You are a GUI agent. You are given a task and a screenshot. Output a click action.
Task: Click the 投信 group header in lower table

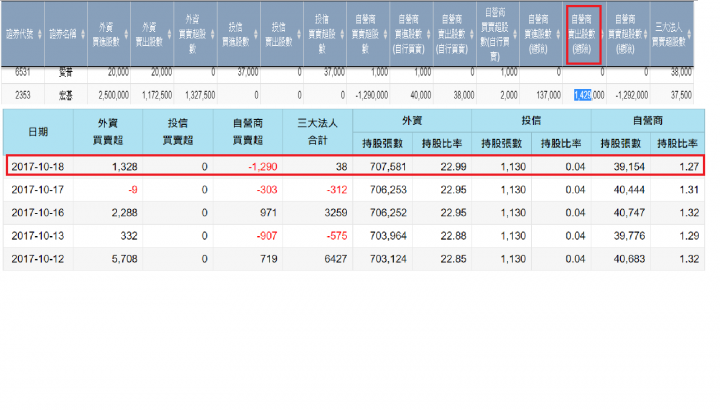point(531,121)
